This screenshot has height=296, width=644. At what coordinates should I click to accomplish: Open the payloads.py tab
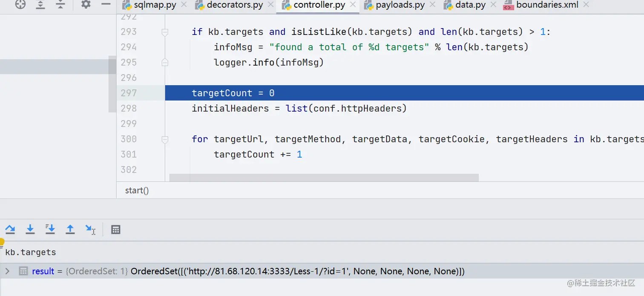(400, 5)
